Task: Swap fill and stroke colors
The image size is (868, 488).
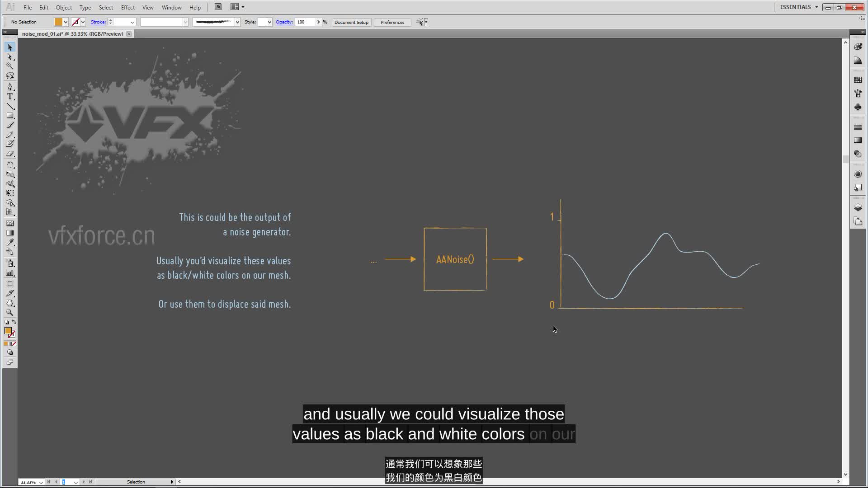Action: [x=14, y=322]
